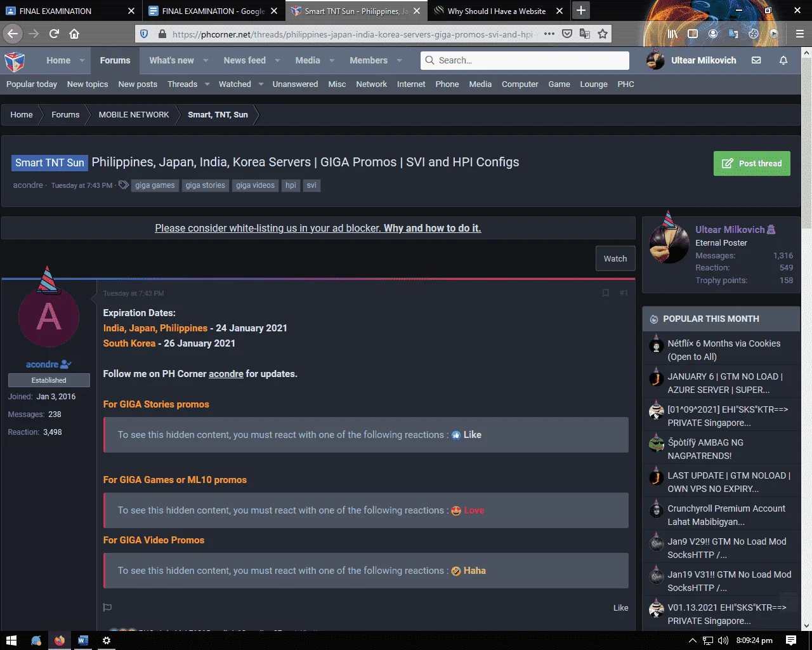Open acondre profile link in post body
The width and height of the screenshot is (812, 650).
[x=226, y=374]
